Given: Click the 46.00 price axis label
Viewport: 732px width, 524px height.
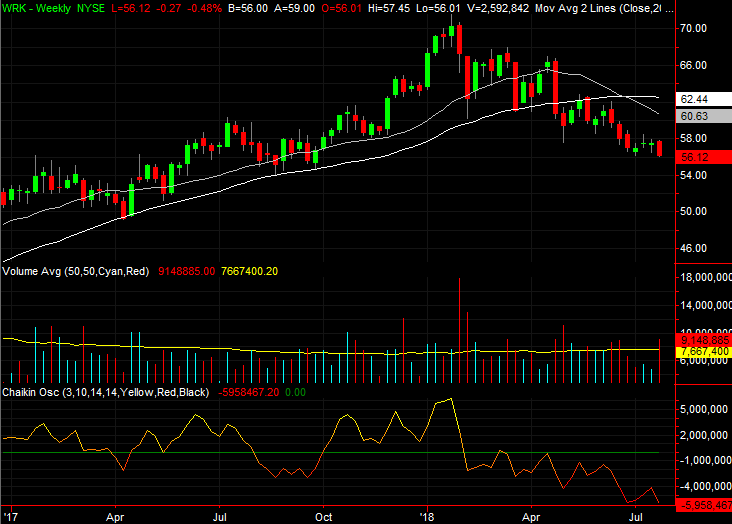Looking at the screenshot, I should [x=693, y=248].
